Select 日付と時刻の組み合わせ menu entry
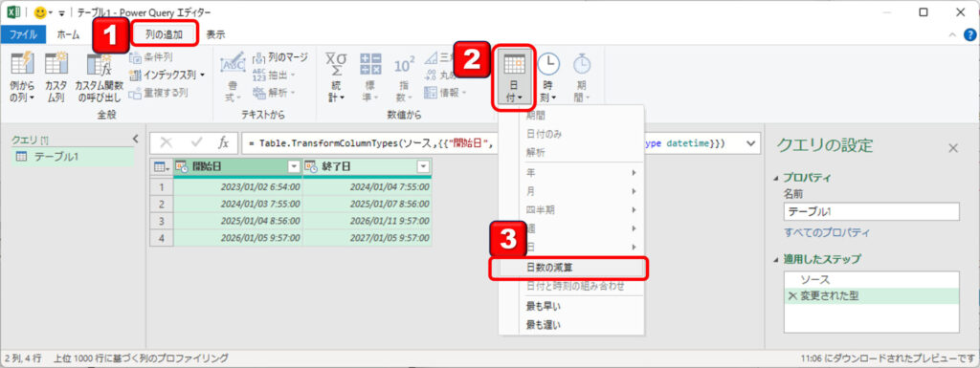980x368 pixels. 571,287
